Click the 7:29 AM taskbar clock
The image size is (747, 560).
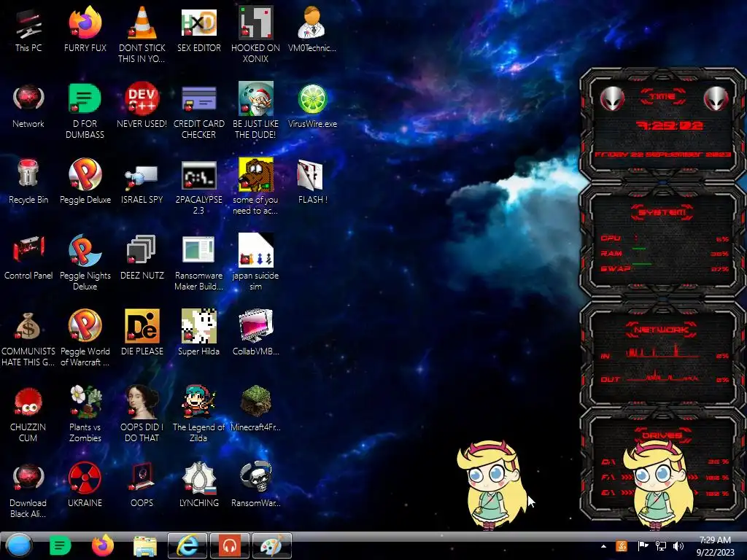(715, 546)
